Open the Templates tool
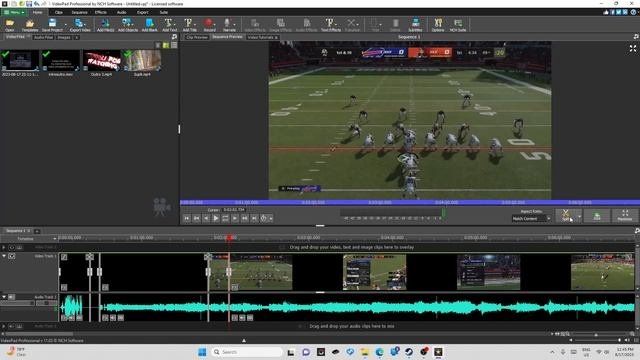This screenshot has height=360, width=640. 30,25
